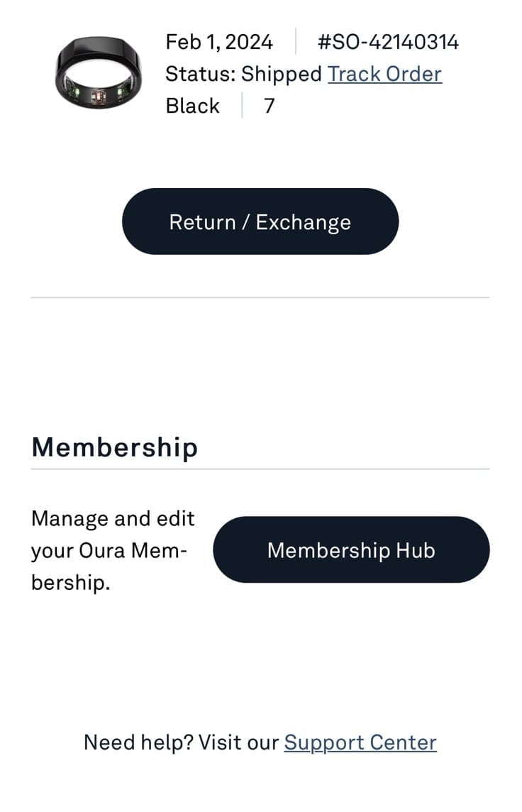Click the horizontal divider below Return / Exchange

click(260, 298)
